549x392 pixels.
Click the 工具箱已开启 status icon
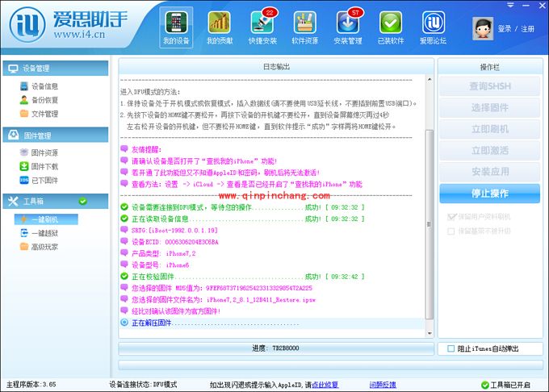(x=485, y=385)
